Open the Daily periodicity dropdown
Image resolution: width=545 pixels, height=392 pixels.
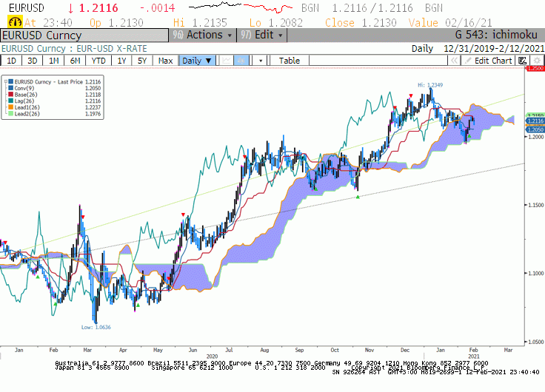tap(197, 61)
